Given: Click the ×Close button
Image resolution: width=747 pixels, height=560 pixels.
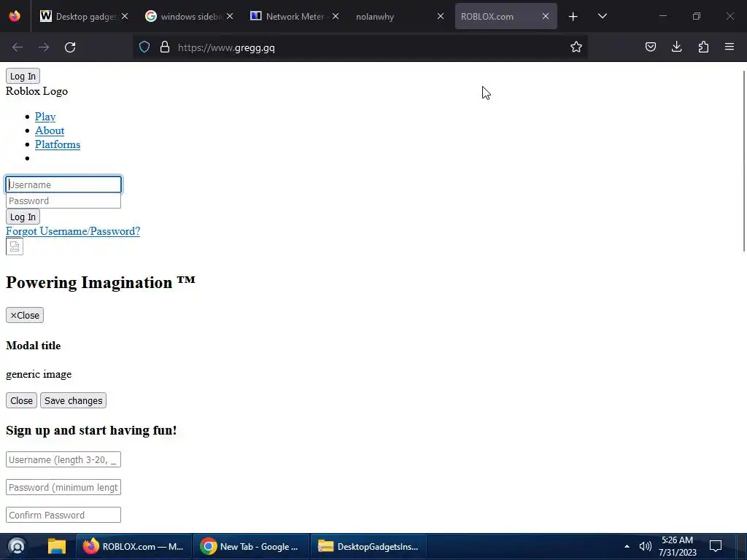Looking at the screenshot, I should [25, 315].
